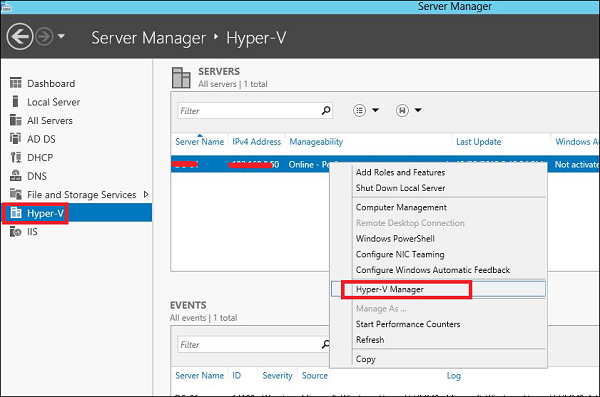Click the Dashboard icon in sidebar
Screen dimensions: 600x397
(x=16, y=83)
